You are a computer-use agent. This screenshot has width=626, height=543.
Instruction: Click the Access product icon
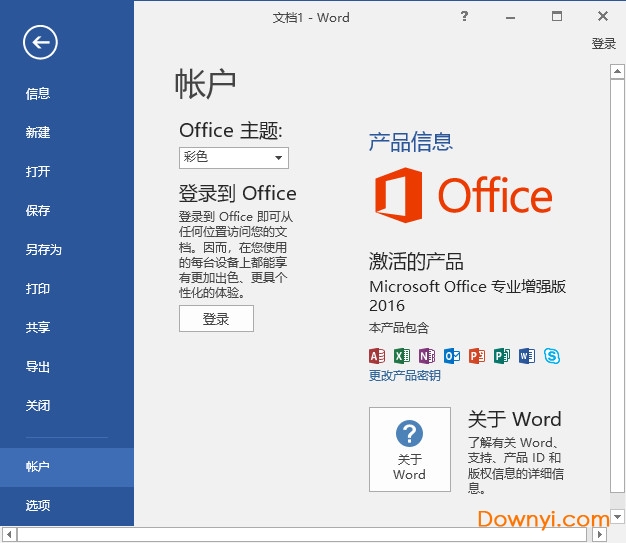[377, 356]
